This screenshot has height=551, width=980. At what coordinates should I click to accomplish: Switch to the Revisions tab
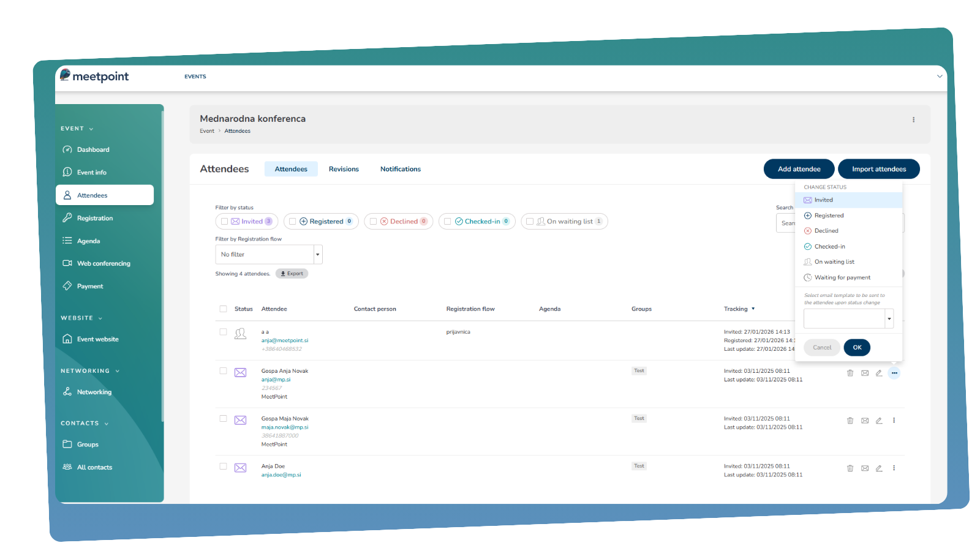click(x=344, y=170)
